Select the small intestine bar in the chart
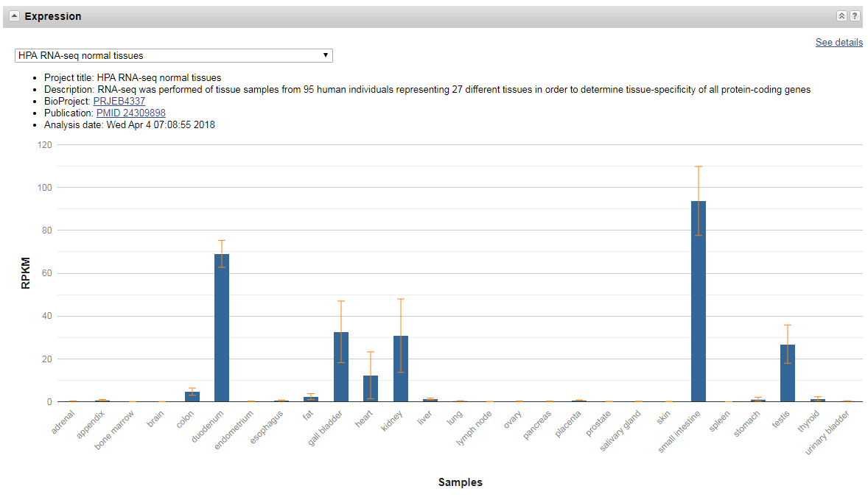 pos(698,301)
